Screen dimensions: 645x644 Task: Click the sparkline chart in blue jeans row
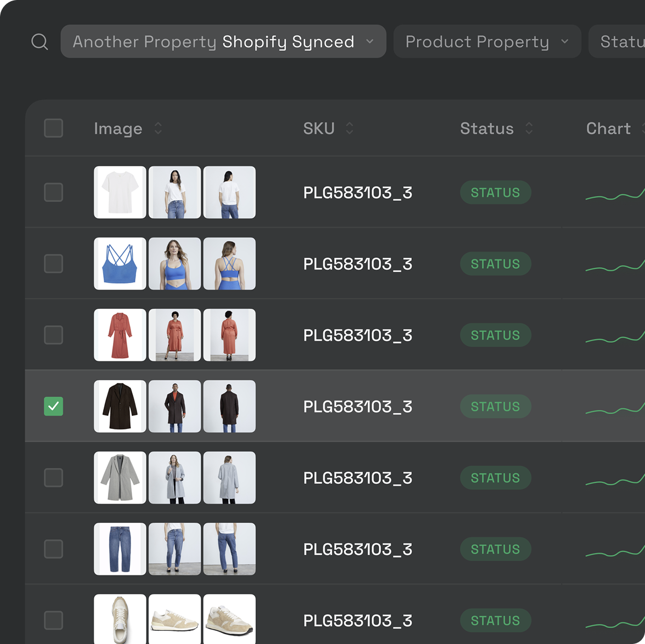click(615, 551)
